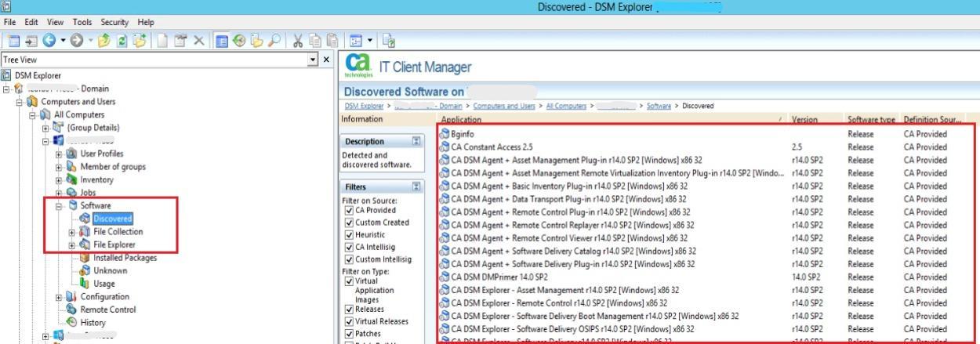Viewport: 980px width, 344px height.
Task: Click the Paste clipboard toolbar icon
Action: pos(332,40)
